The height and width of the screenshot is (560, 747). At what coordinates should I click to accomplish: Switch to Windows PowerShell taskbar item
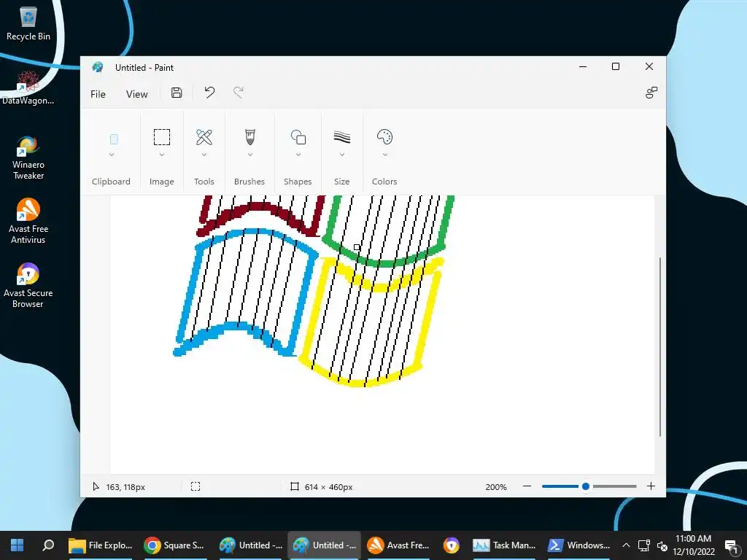578,545
